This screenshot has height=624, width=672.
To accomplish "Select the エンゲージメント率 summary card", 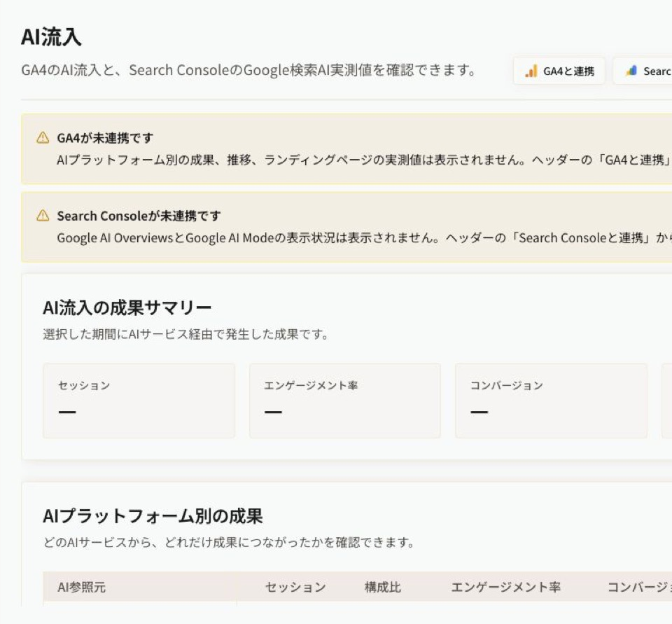I will point(345,401).
